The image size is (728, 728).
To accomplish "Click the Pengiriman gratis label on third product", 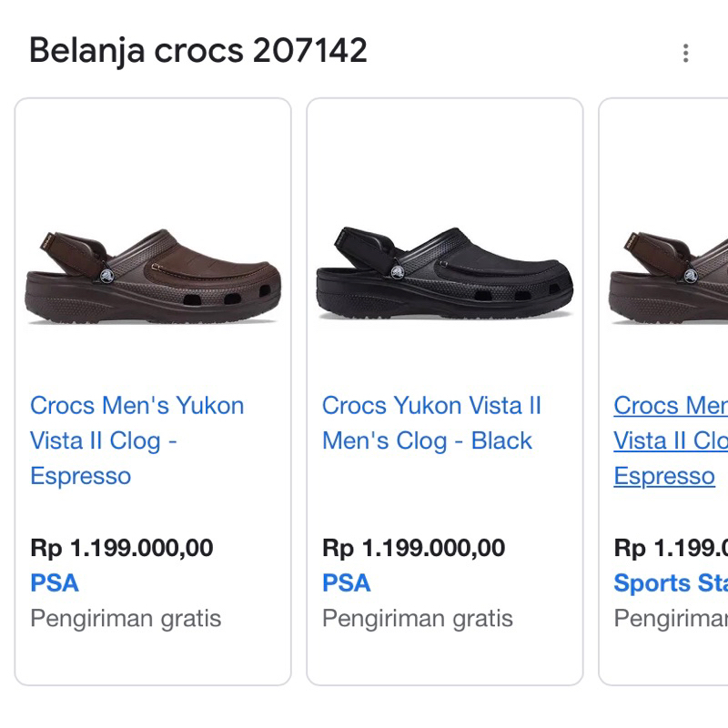I will 666,618.
